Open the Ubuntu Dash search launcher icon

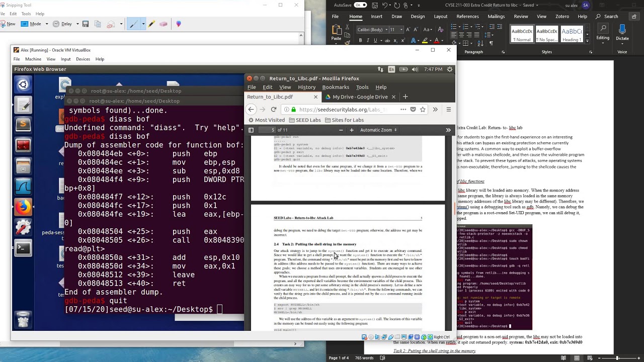23,84
